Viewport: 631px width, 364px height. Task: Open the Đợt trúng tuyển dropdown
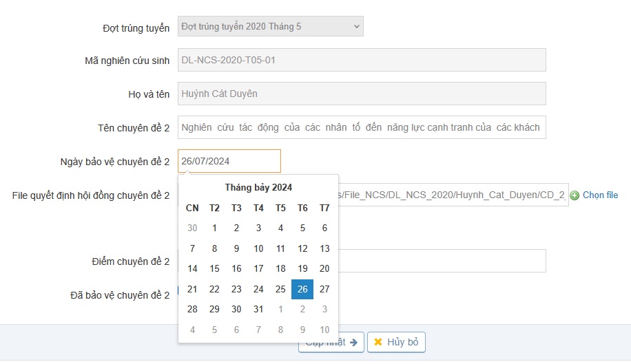click(x=270, y=26)
